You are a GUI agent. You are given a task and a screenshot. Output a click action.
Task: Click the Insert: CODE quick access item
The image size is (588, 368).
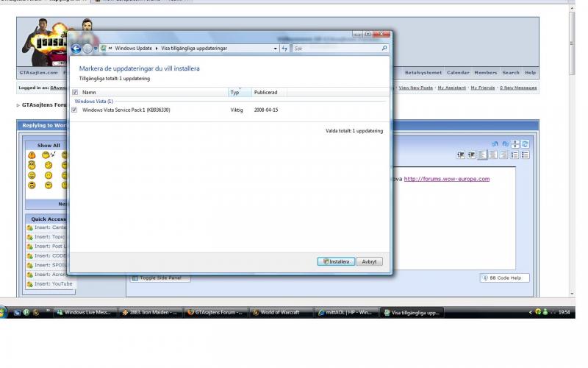coord(46,256)
